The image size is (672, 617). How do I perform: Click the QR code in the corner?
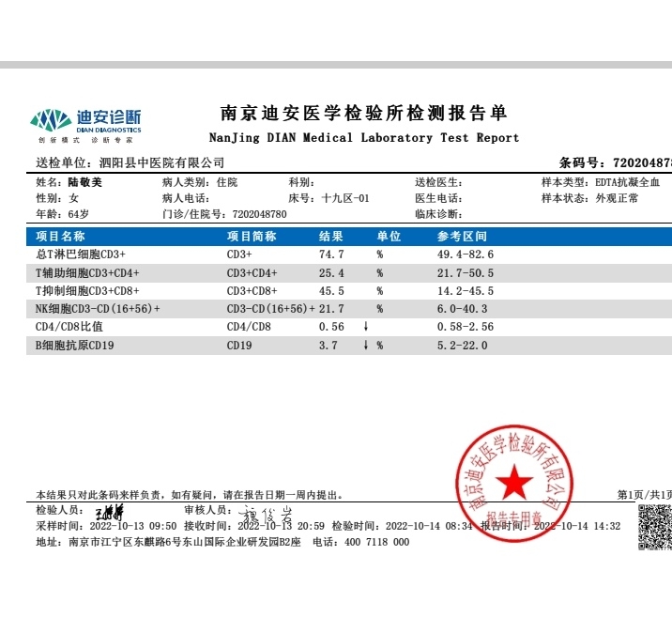655,527
